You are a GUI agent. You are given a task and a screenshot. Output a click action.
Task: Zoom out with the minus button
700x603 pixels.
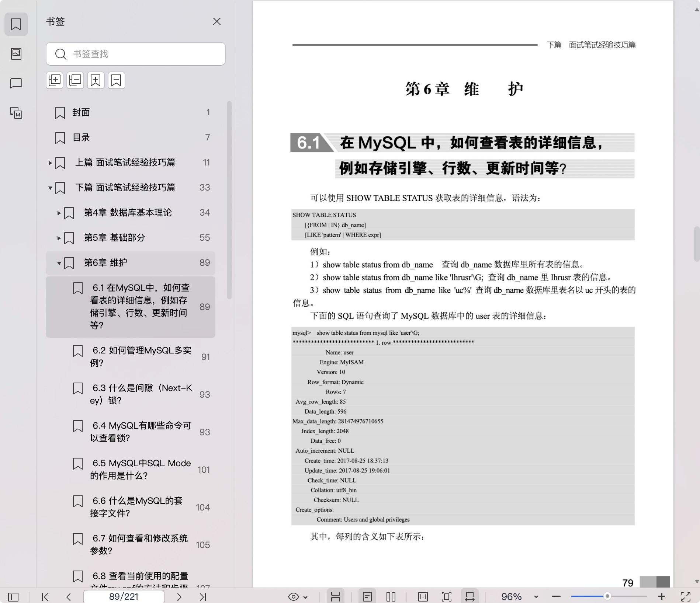coord(556,596)
